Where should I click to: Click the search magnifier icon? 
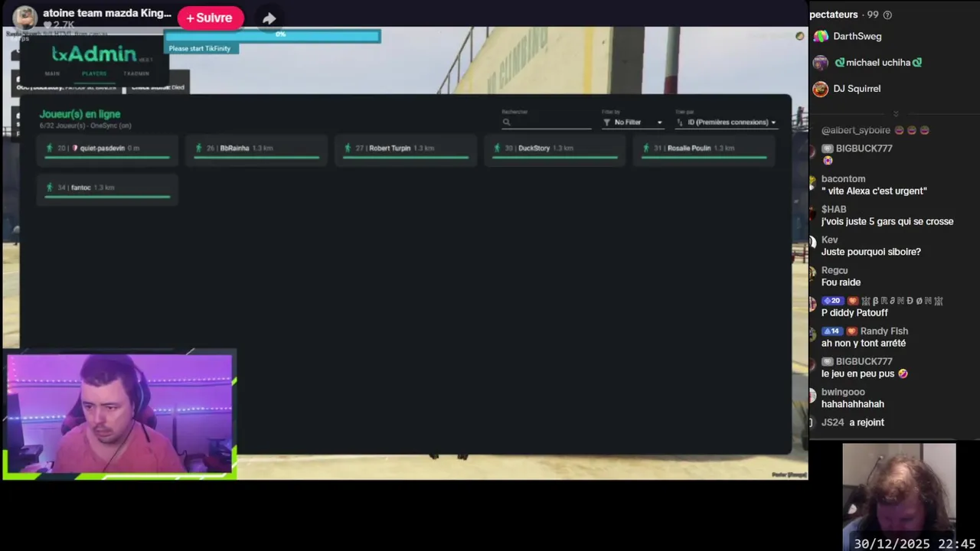point(506,122)
